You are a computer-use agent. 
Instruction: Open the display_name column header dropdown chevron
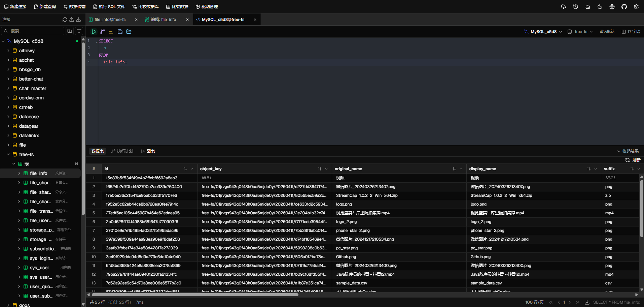pos(596,169)
